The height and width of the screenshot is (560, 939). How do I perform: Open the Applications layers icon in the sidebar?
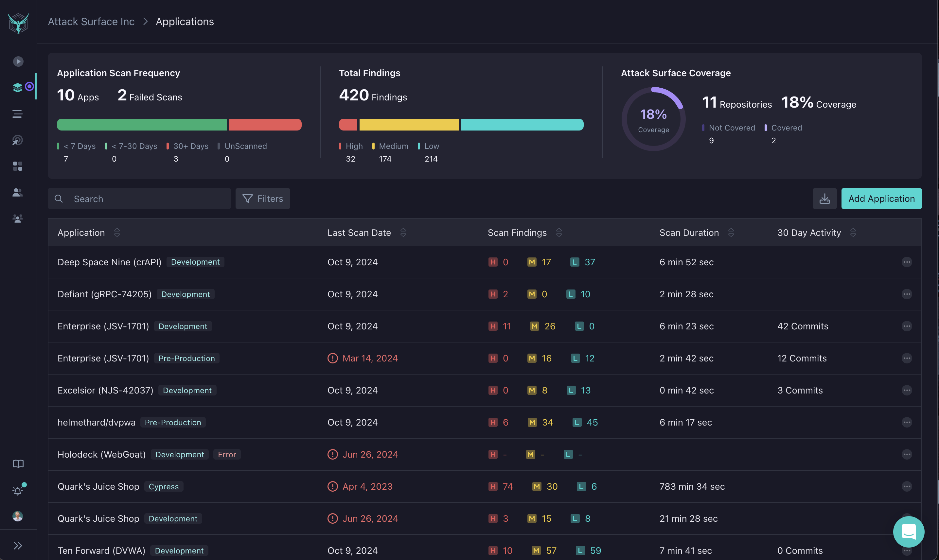pyautogui.click(x=17, y=87)
